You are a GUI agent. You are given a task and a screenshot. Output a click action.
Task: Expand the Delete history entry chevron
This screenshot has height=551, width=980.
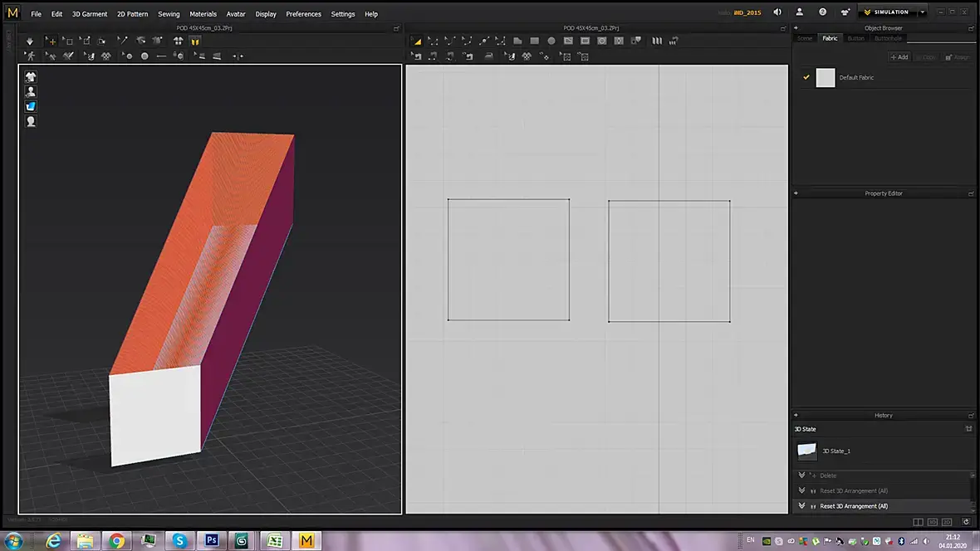(802, 475)
